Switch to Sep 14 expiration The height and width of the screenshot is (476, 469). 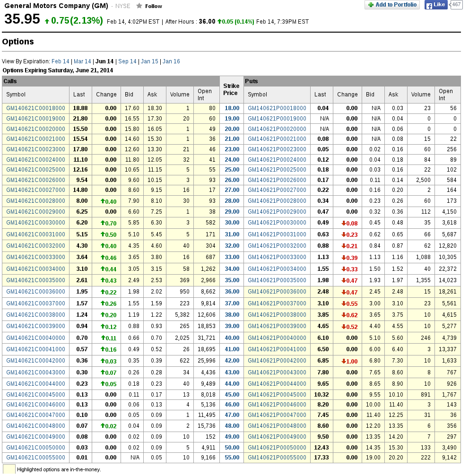(x=127, y=61)
